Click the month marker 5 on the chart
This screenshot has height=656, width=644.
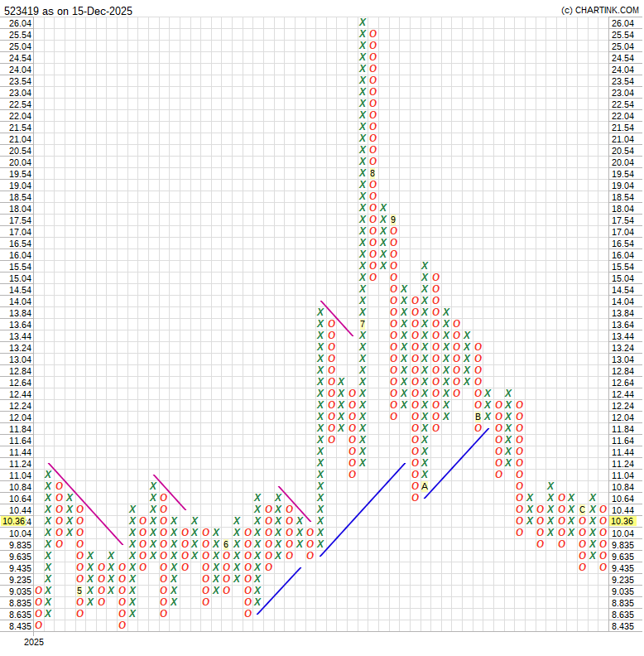(80, 591)
